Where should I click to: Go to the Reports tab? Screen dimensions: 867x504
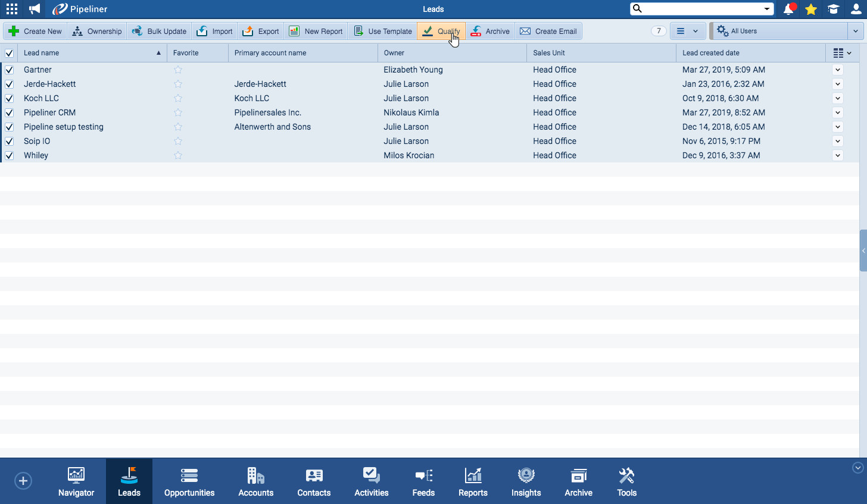coord(473,481)
